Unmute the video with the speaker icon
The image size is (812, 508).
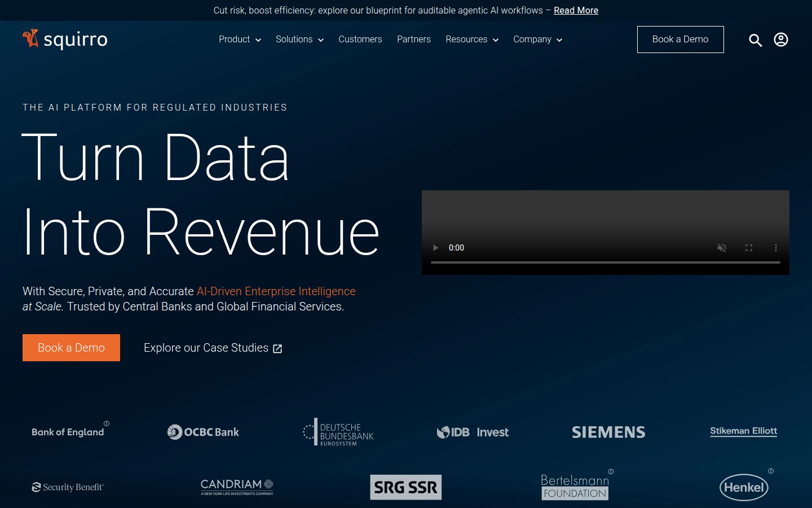tap(721, 248)
